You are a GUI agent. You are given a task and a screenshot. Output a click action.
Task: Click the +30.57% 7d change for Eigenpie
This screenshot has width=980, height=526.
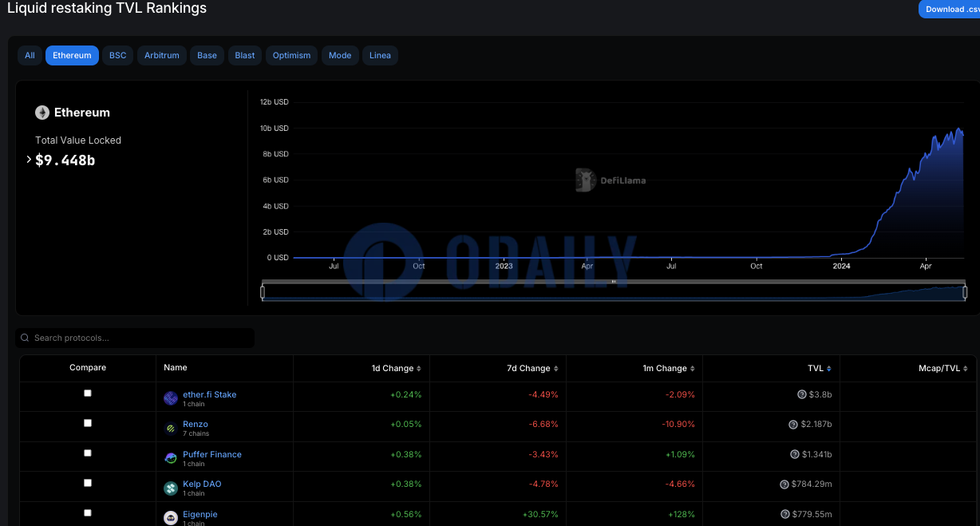[541, 514]
